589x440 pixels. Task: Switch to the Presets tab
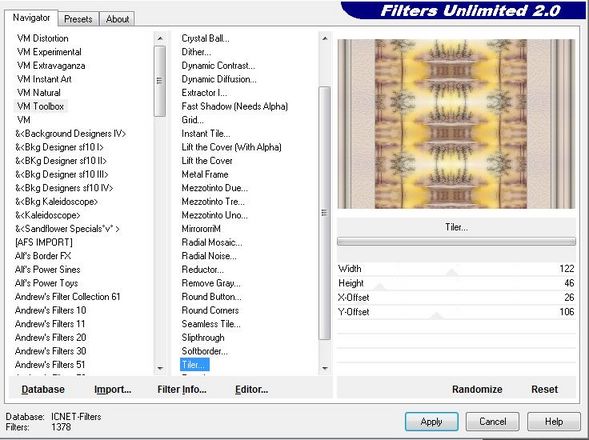(78, 19)
